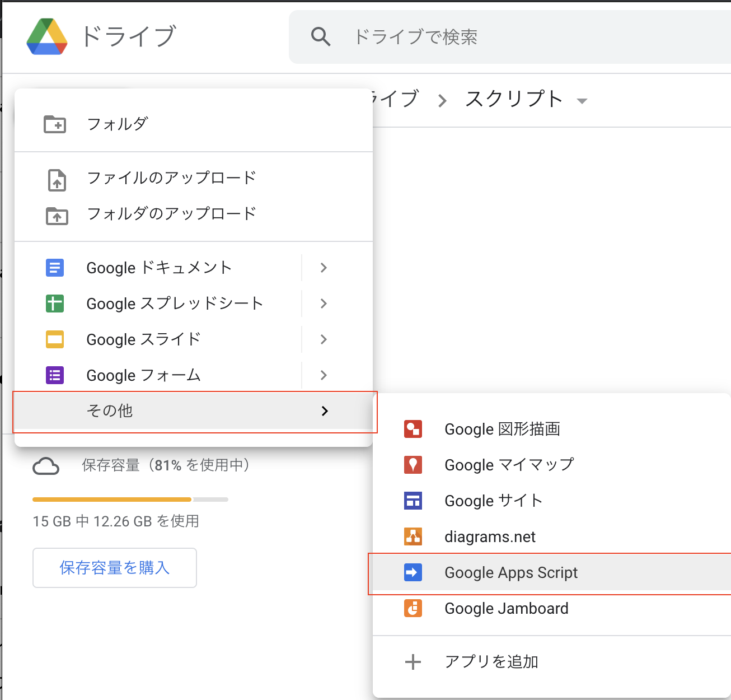Click the Google Apps Script arrow icon
Screen dimensions: 731x700
pyautogui.click(x=413, y=572)
